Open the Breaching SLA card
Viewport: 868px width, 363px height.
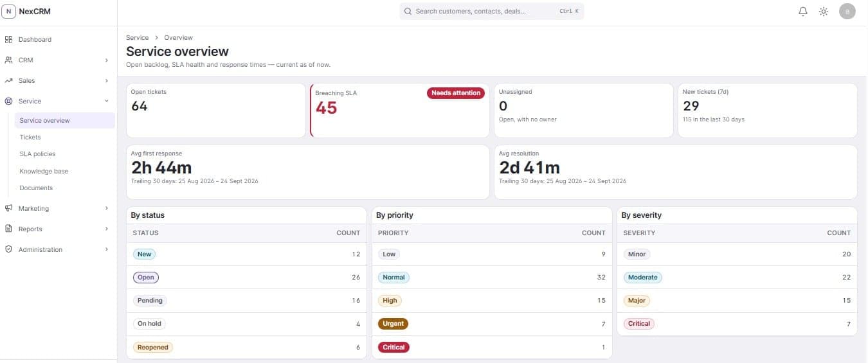tap(400, 110)
